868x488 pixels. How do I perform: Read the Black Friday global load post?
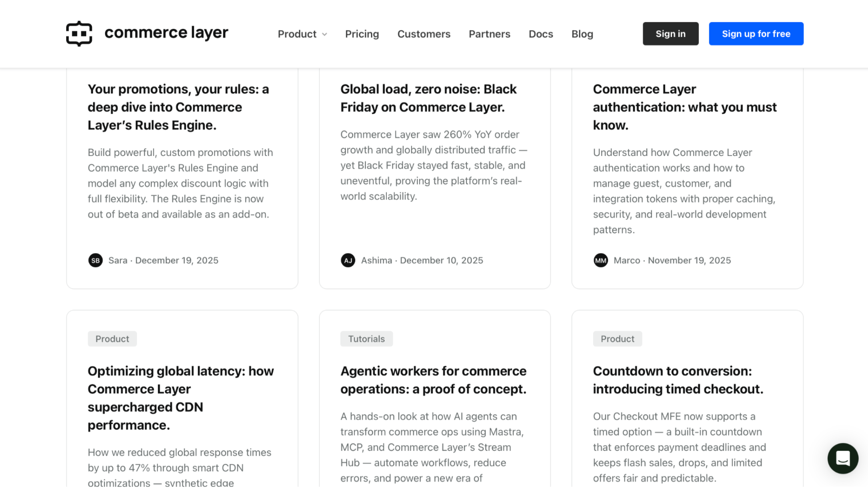428,98
